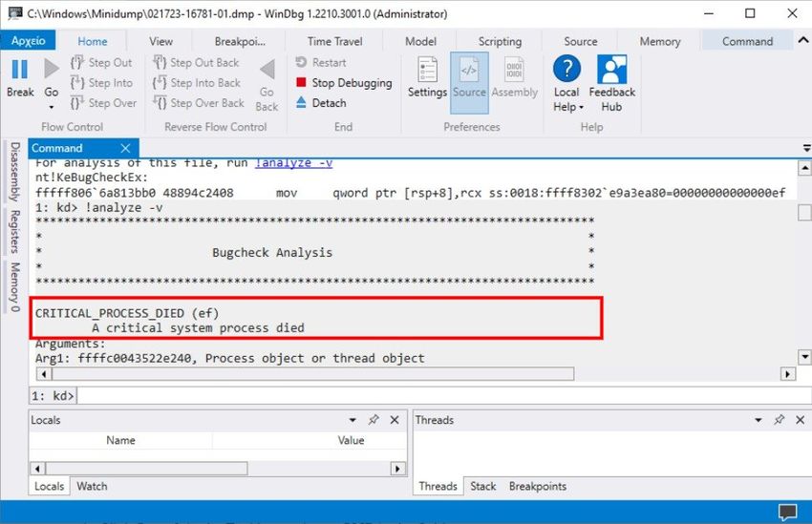Click scroll up arrow in Command output
This screenshot has height=524, width=812.
(804, 168)
